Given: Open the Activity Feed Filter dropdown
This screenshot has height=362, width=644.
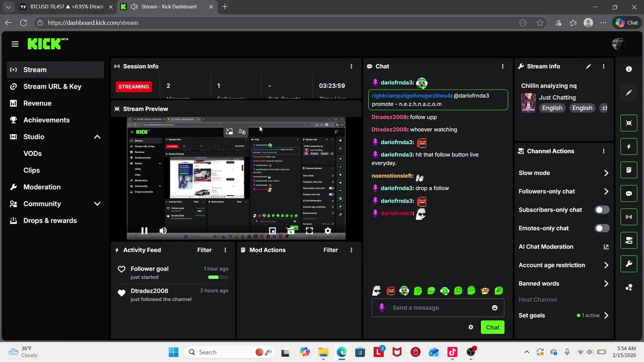Looking at the screenshot, I should coord(204,250).
